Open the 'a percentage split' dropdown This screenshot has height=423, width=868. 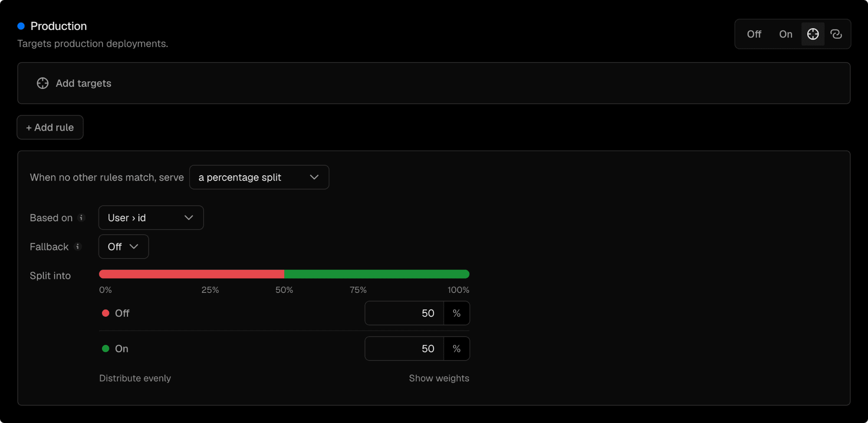[x=259, y=177]
